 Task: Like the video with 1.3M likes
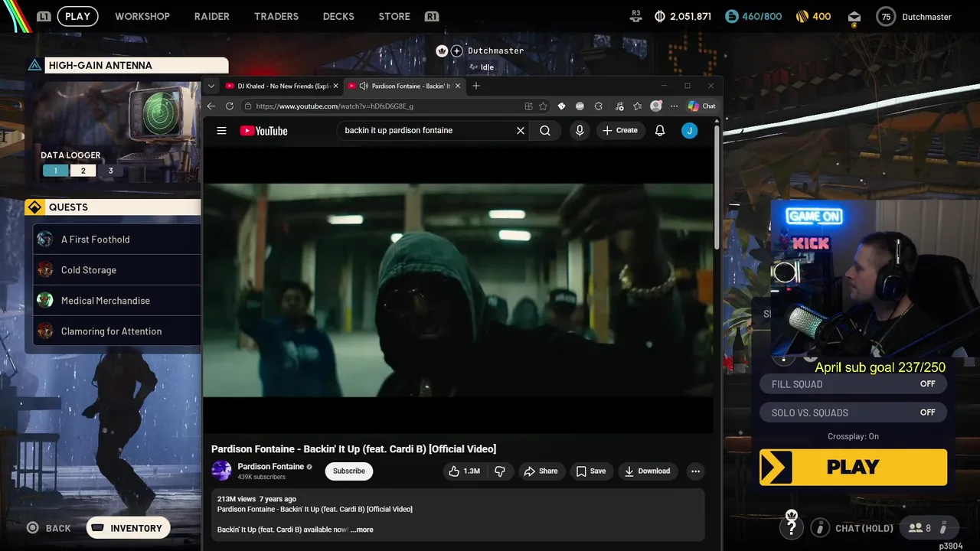[x=464, y=471]
